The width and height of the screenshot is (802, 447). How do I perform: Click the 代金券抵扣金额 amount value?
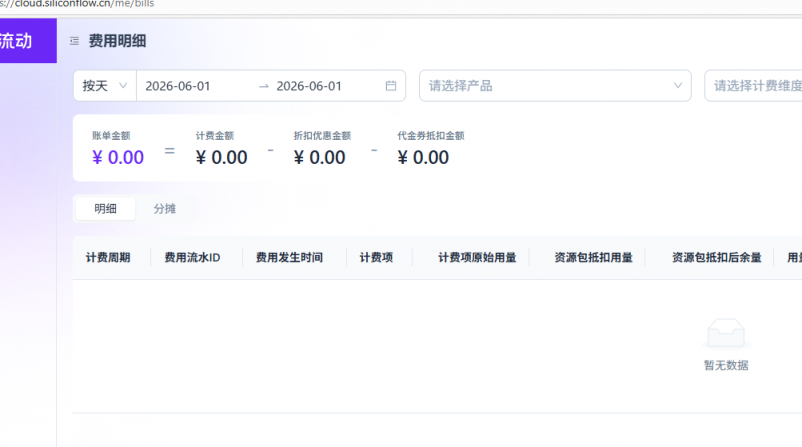pyautogui.click(x=423, y=158)
